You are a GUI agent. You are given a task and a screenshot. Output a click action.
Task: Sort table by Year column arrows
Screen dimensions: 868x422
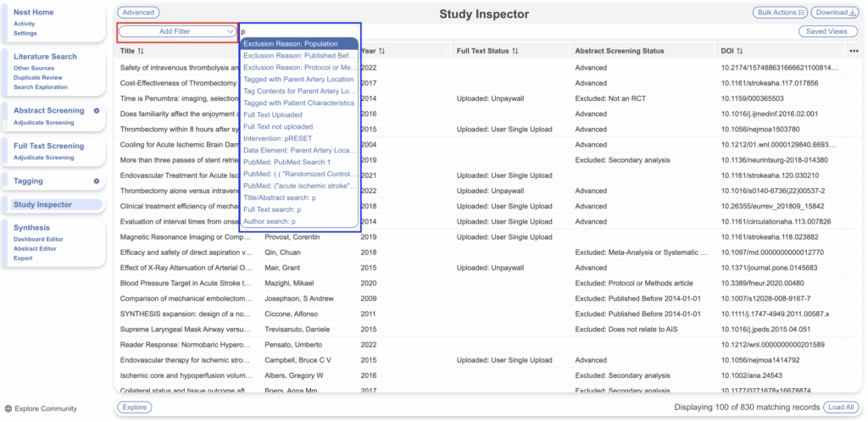(x=381, y=51)
